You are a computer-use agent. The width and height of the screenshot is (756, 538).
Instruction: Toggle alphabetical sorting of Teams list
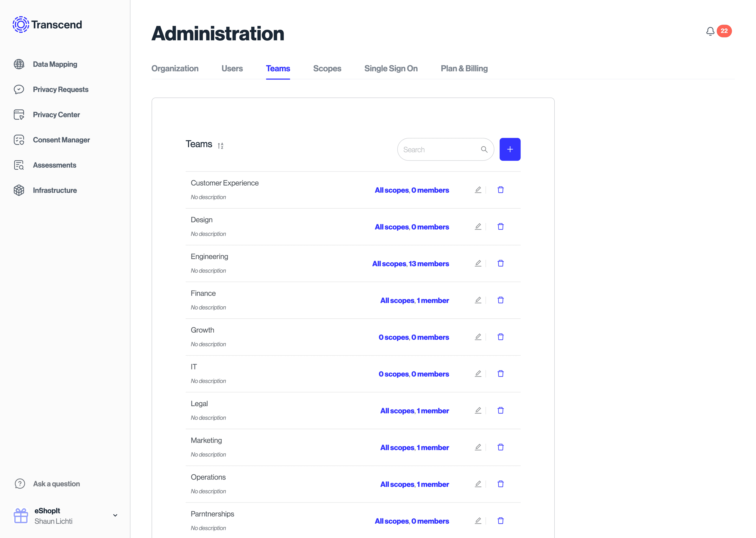coord(220,145)
